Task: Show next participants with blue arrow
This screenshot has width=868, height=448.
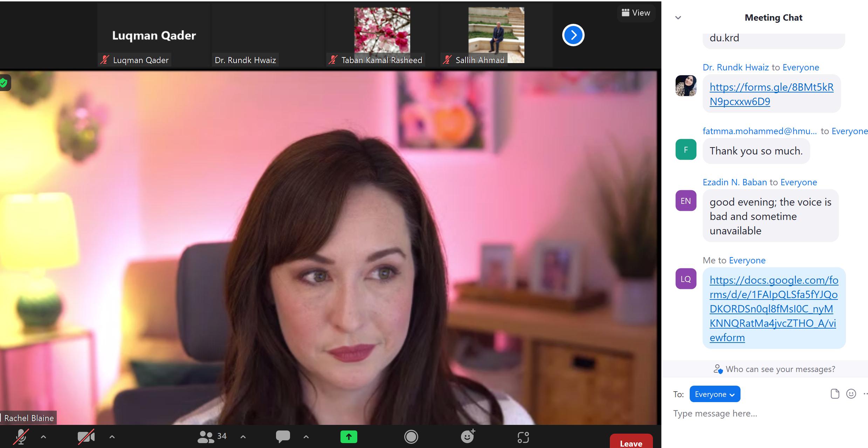Action: [573, 35]
